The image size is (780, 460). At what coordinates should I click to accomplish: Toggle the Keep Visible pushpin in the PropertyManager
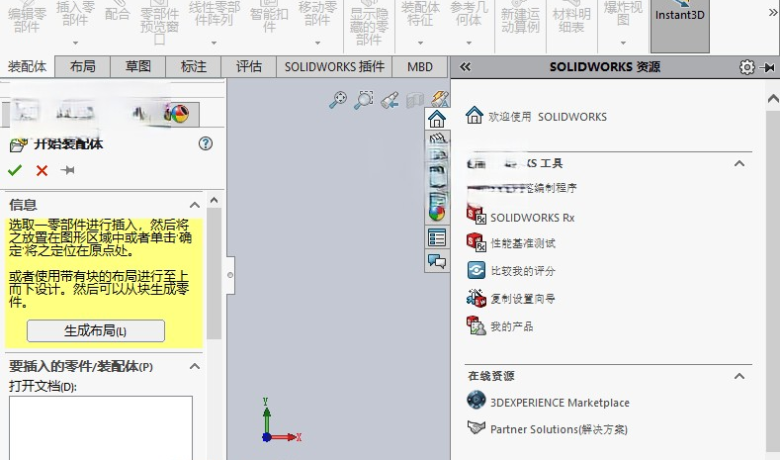(x=68, y=171)
